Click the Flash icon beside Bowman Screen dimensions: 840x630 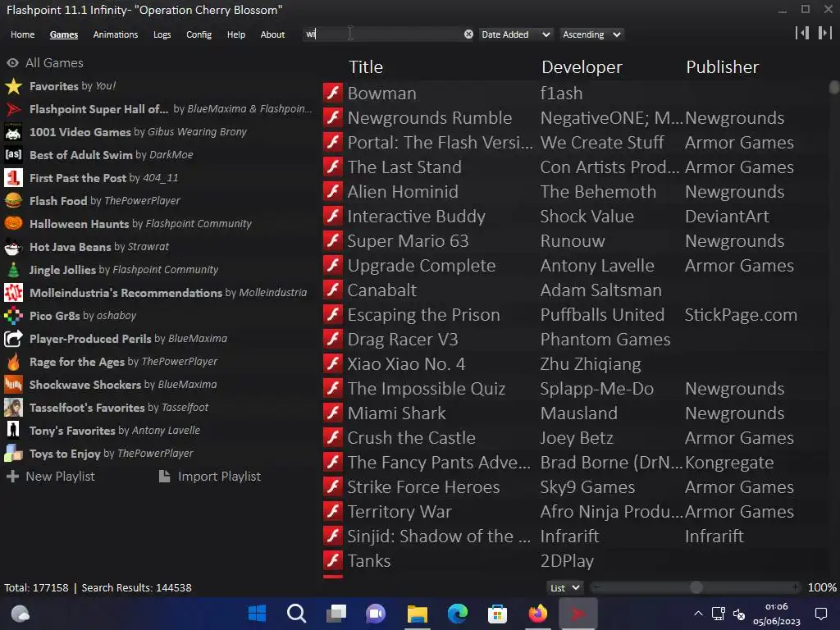tap(333, 93)
